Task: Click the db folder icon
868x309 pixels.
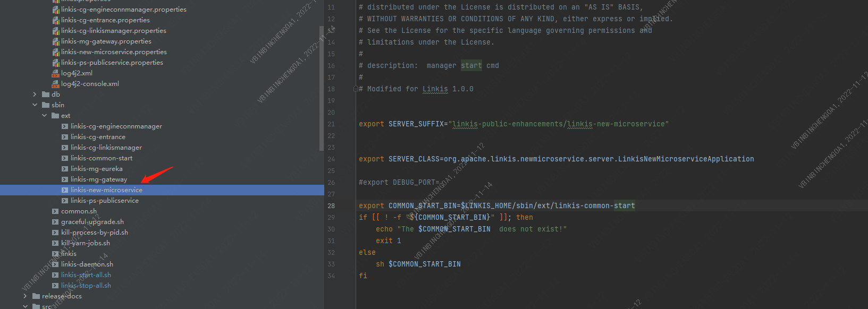Action: coord(46,95)
